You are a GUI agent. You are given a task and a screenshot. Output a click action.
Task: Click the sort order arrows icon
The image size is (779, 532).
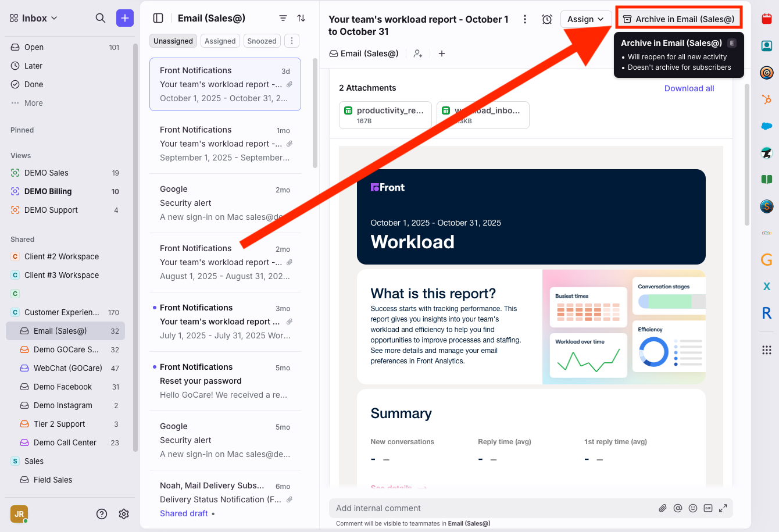coord(301,18)
